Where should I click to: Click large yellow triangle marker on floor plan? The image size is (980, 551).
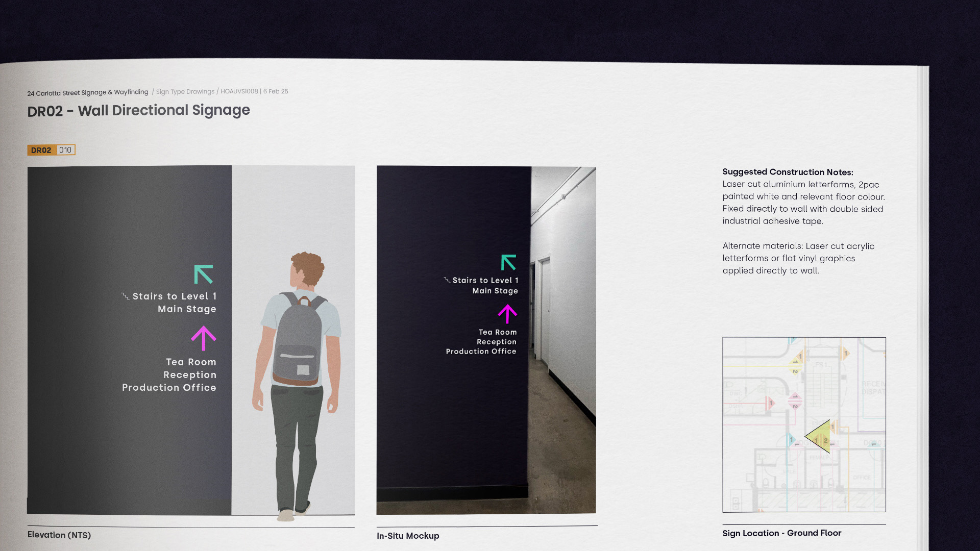click(x=820, y=436)
